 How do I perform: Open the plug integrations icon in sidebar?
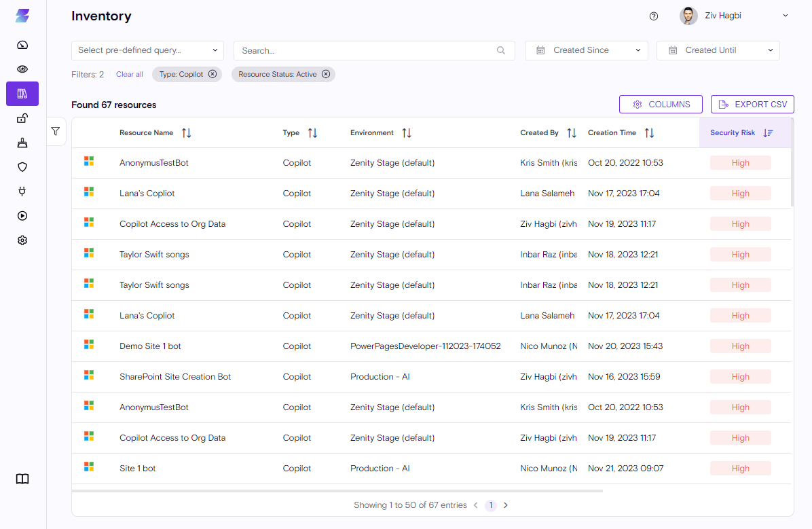pyautogui.click(x=22, y=191)
